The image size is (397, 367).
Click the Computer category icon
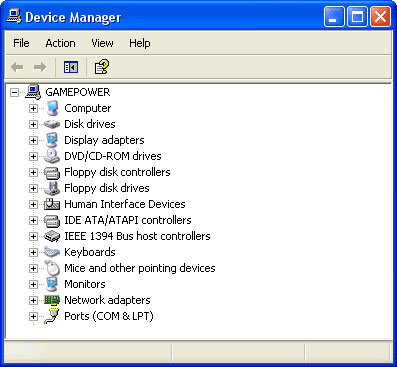pyautogui.click(x=52, y=108)
